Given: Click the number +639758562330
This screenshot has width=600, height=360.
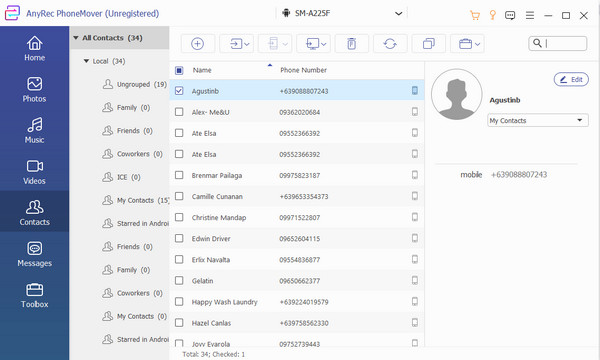Looking at the screenshot, I should point(304,323).
